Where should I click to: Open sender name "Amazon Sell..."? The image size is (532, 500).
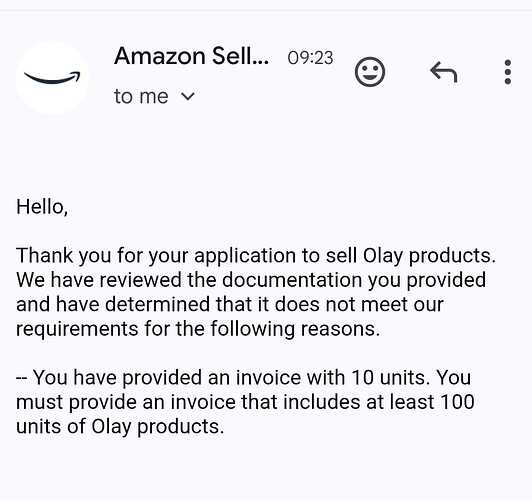coord(191,56)
